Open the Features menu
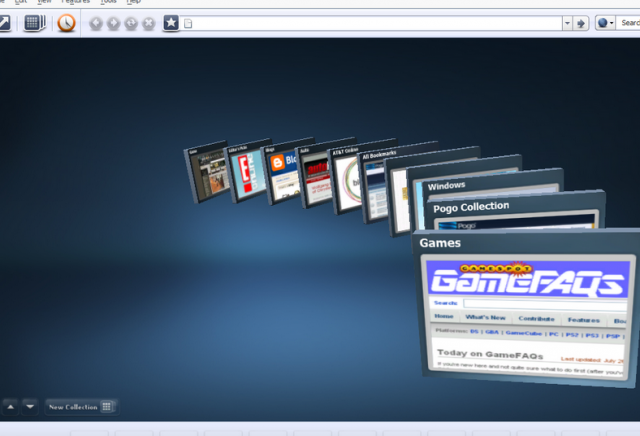The image size is (640, 436). click(x=76, y=2)
